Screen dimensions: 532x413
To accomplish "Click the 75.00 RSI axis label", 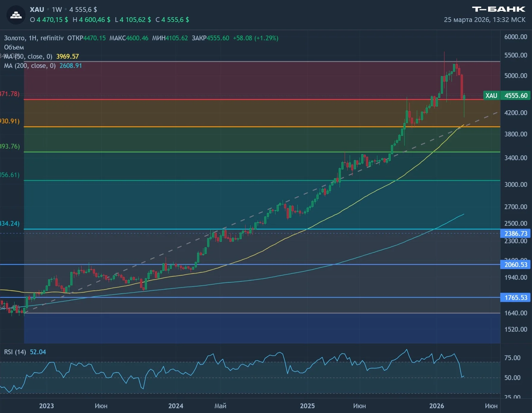I will (512, 358).
